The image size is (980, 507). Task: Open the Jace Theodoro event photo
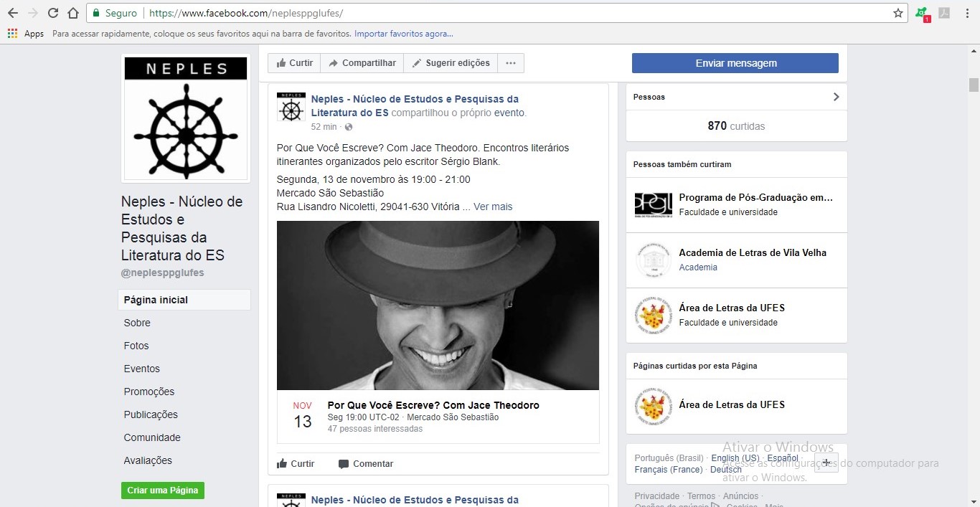(438, 305)
